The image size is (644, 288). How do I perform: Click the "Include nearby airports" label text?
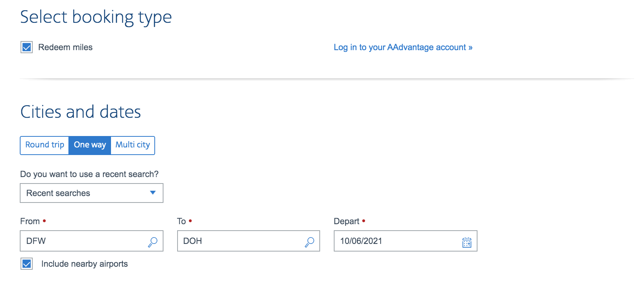(84, 264)
